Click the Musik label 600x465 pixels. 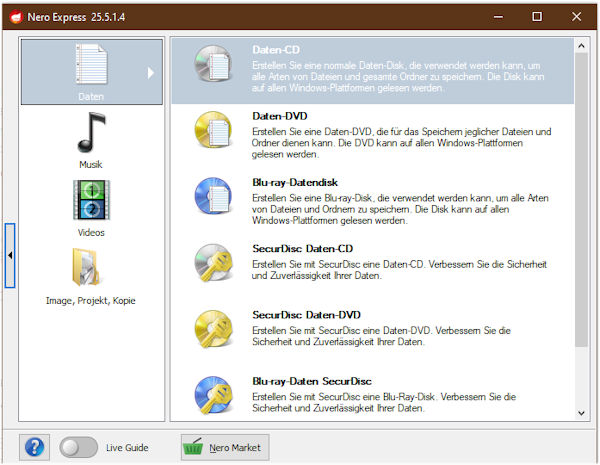91,165
